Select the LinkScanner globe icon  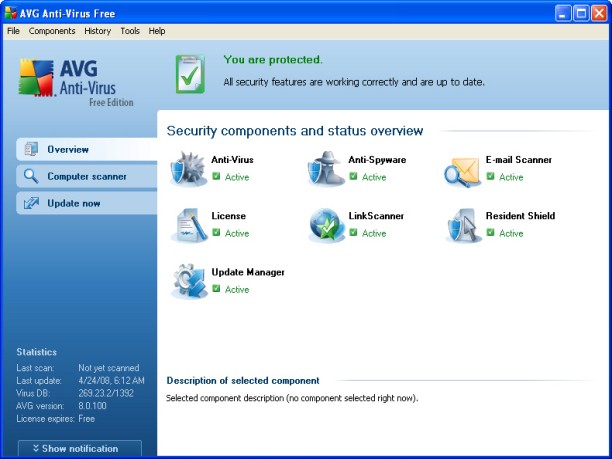325,225
